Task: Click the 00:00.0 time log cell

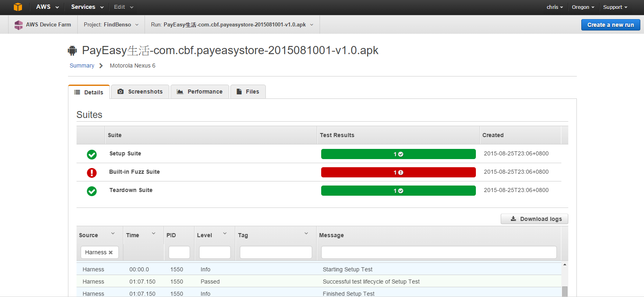Action: pyautogui.click(x=139, y=269)
